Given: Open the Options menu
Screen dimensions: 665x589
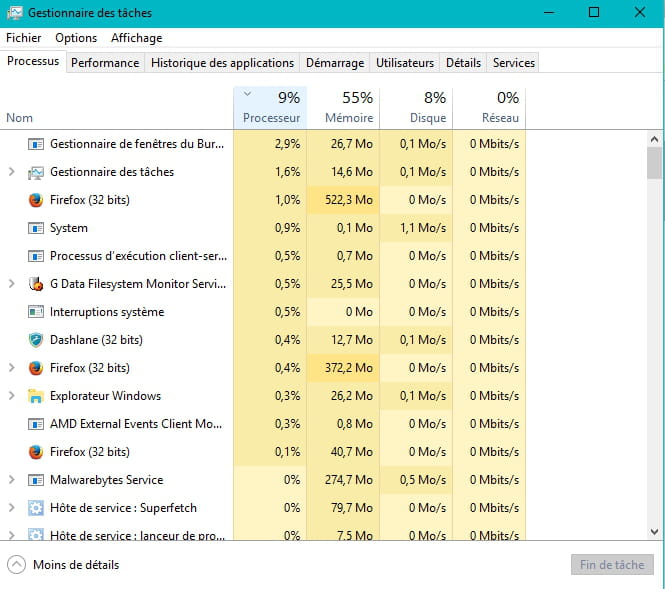Looking at the screenshot, I should click(x=76, y=38).
